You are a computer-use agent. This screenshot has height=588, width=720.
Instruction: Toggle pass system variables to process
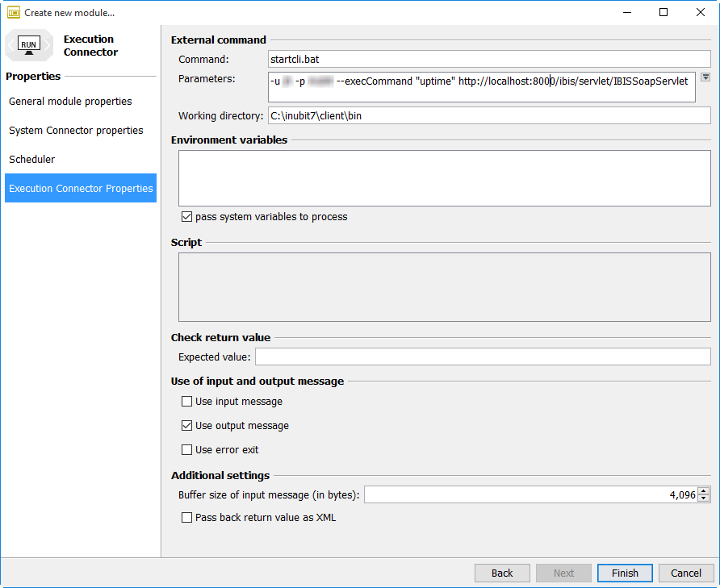pyautogui.click(x=187, y=217)
